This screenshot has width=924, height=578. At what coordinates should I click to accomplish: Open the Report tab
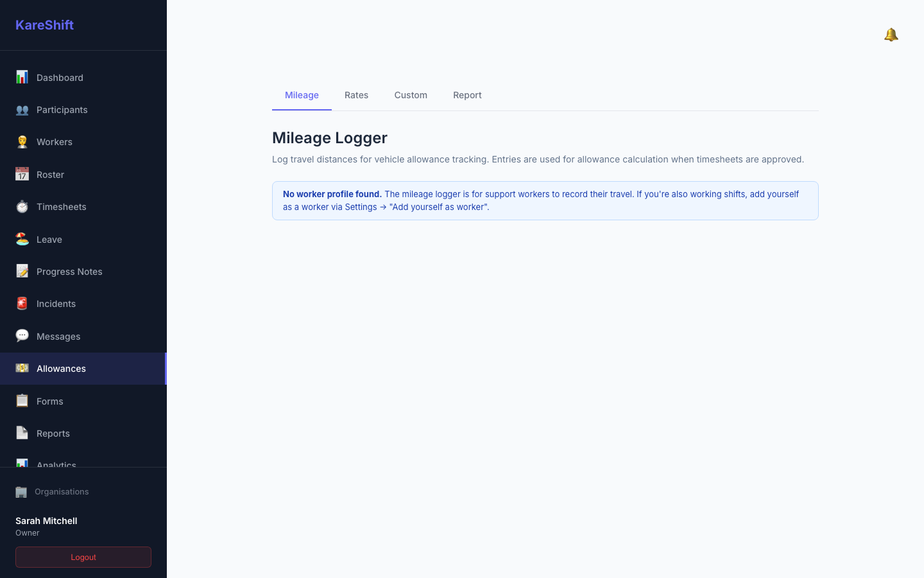pos(467,95)
